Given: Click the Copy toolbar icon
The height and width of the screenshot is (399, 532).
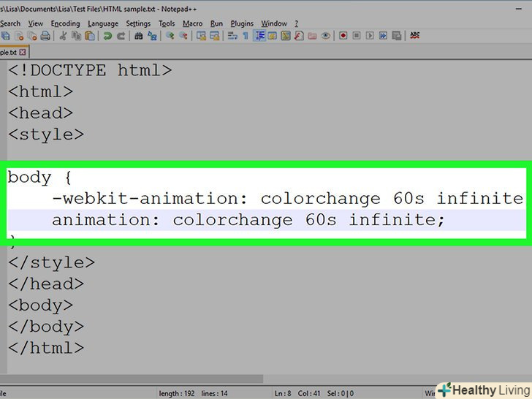Looking at the screenshot, I should (x=76, y=36).
